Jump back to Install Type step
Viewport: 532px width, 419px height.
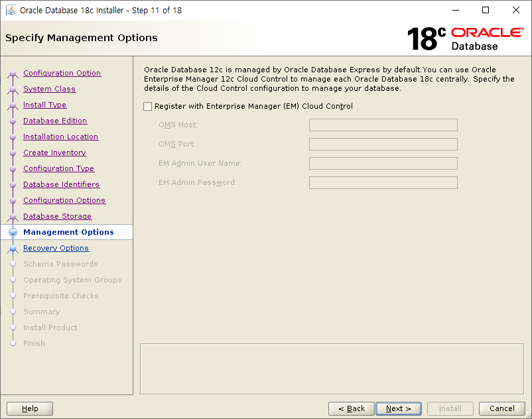(x=45, y=105)
